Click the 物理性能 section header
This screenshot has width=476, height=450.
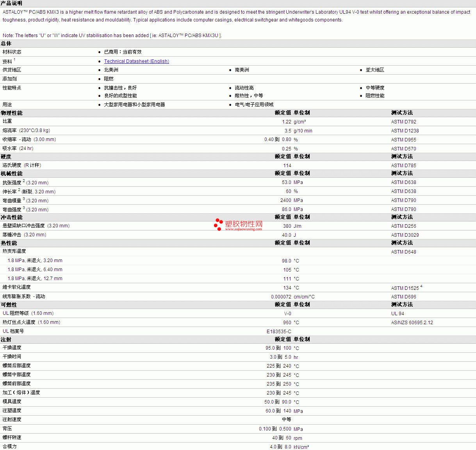pyautogui.click(x=12, y=113)
